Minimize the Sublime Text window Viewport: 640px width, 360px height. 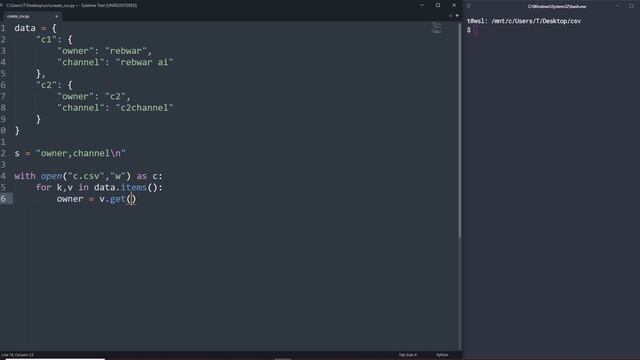pos(422,5)
